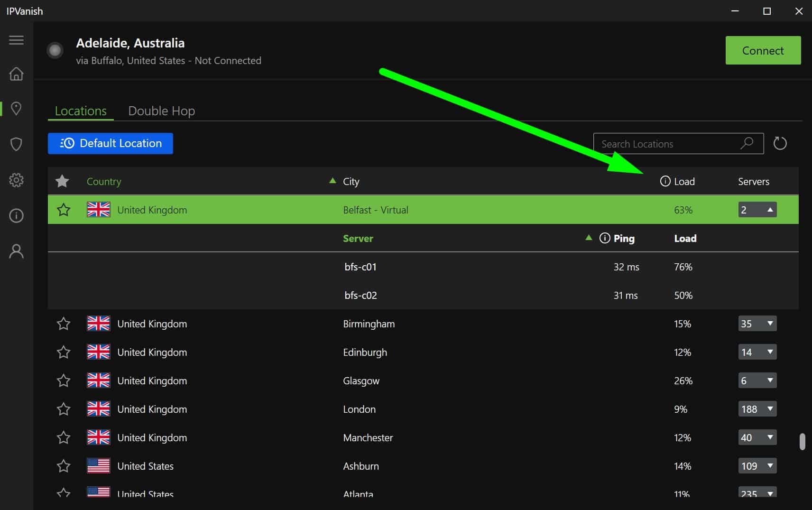
Task: Open Settings gear in sidebar
Action: 16,180
